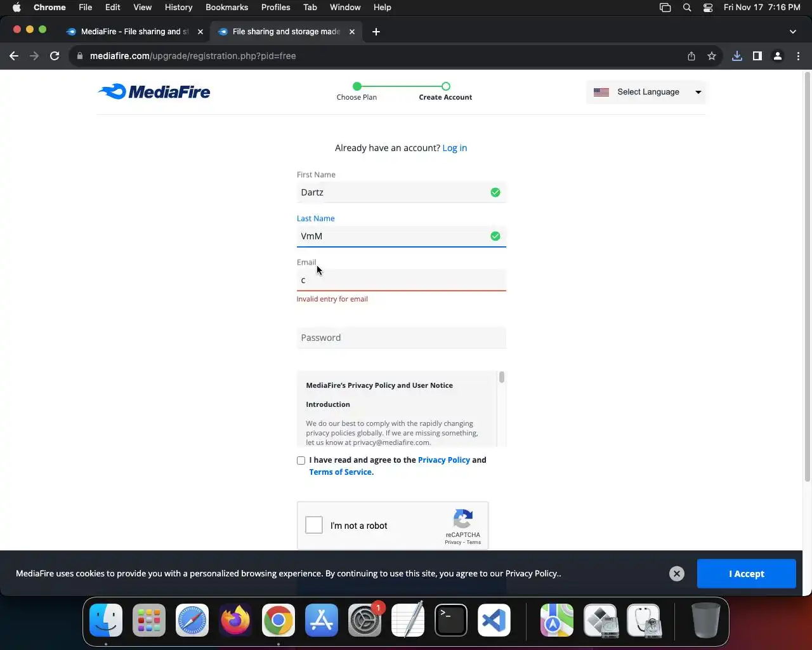812x650 pixels.
Task: Click the Choose Plan step indicator
Action: pos(357,91)
